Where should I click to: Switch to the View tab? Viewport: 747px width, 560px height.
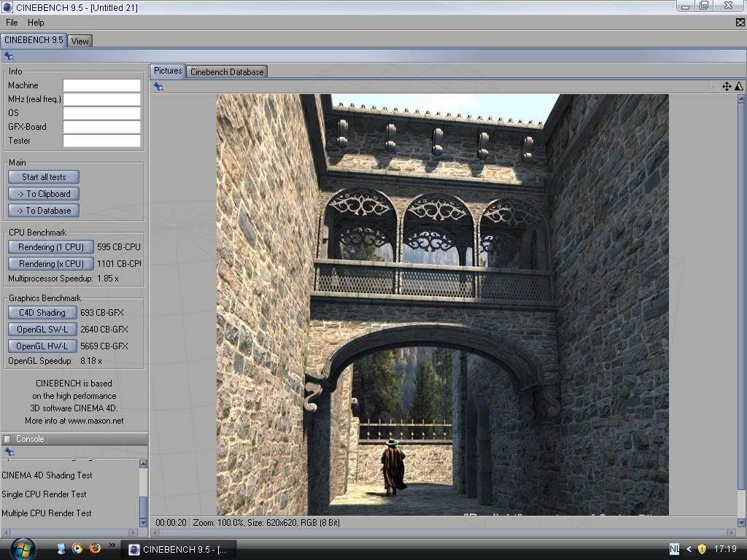(x=80, y=41)
